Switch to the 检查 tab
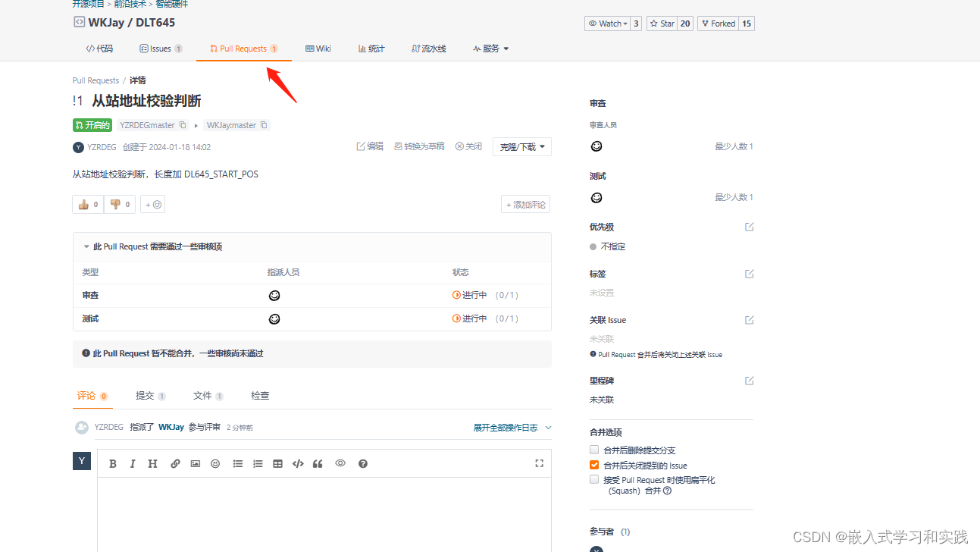980x552 pixels. [x=260, y=396]
